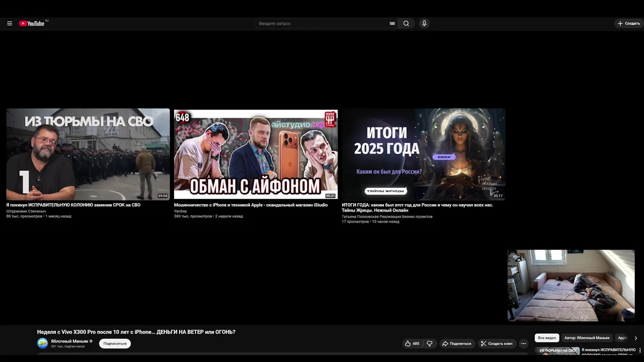This screenshot has width=644, height=362.
Task: Open sidebar suggested video ИЗ ТЮРЬМЫ НА СВО
Action: point(557,351)
